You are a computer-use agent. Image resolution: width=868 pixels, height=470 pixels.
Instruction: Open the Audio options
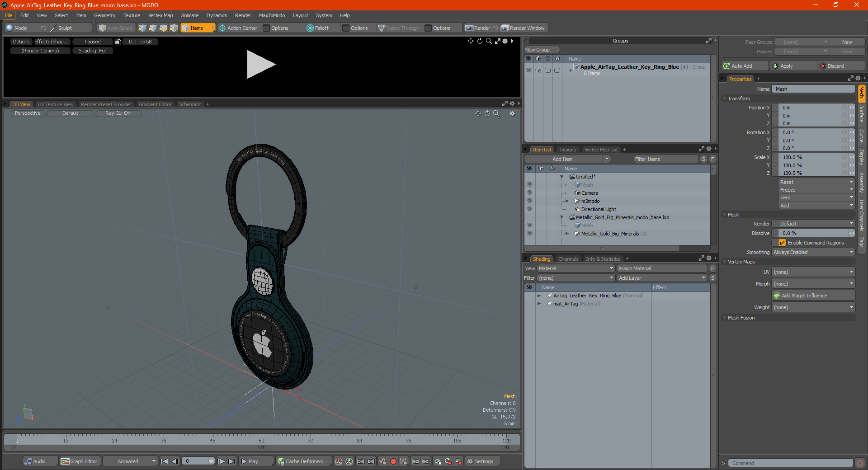[40, 461]
